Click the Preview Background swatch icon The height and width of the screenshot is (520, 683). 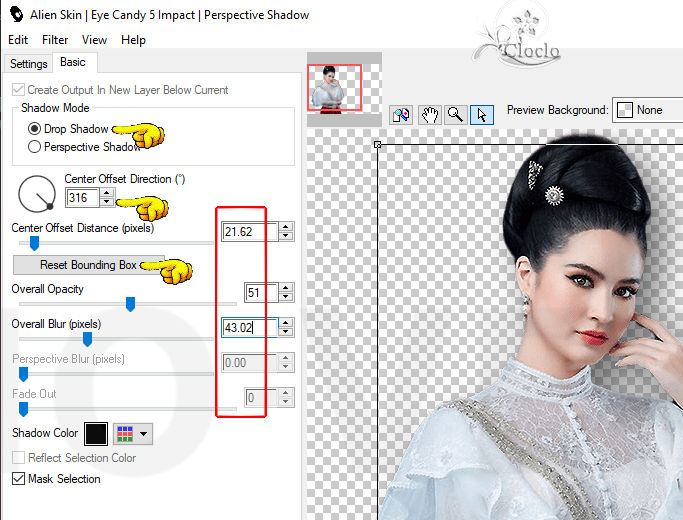625,110
